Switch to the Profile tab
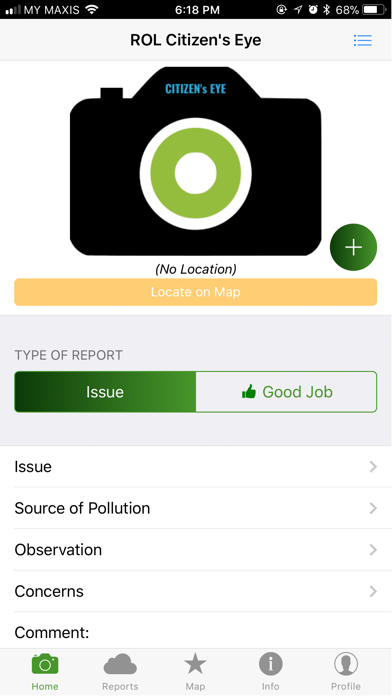This screenshot has height=696, width=392. click(x=346, y=672)
